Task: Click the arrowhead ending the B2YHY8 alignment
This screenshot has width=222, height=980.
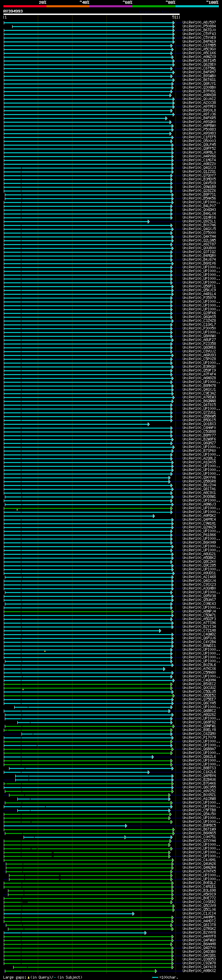Action: [x=145, y=933]
